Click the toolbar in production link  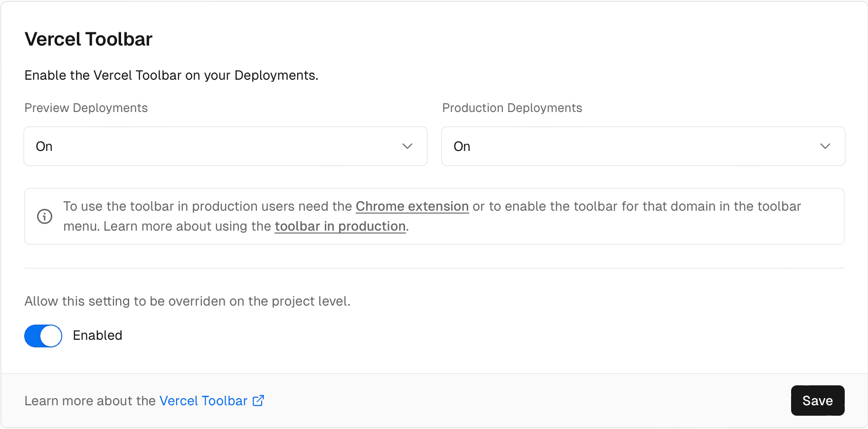340,226
